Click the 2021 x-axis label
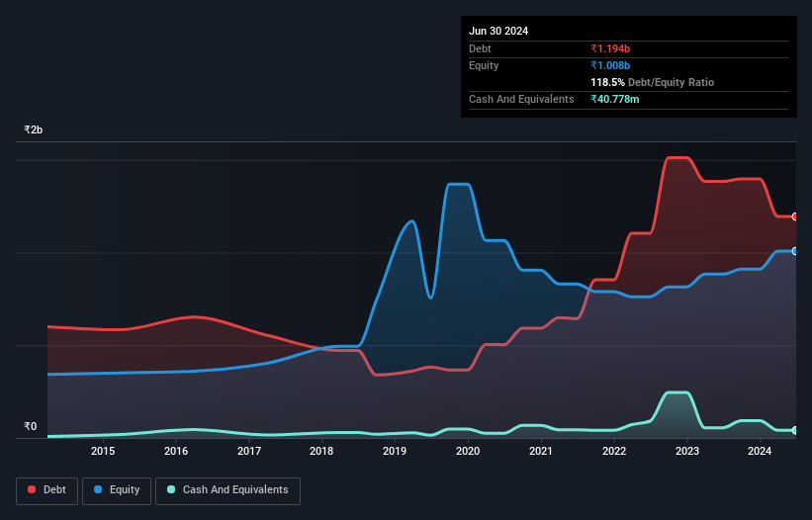 pyautogui.click(x=541, y=451)
